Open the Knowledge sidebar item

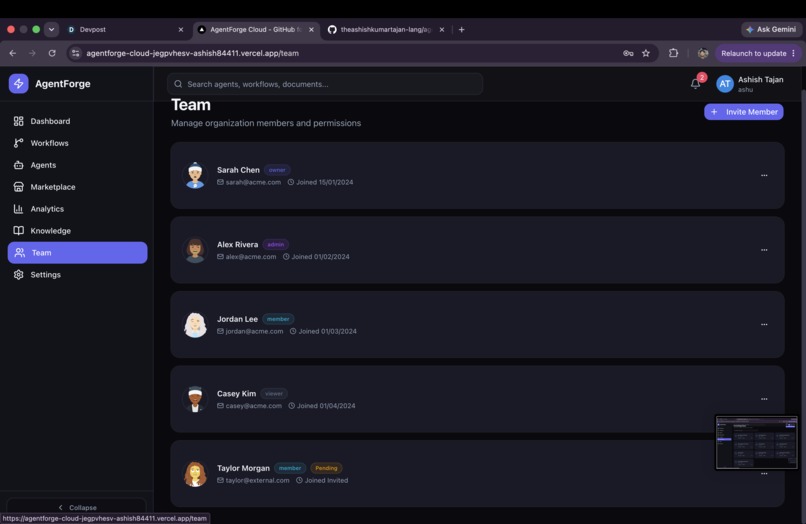[x=77, y=231]
